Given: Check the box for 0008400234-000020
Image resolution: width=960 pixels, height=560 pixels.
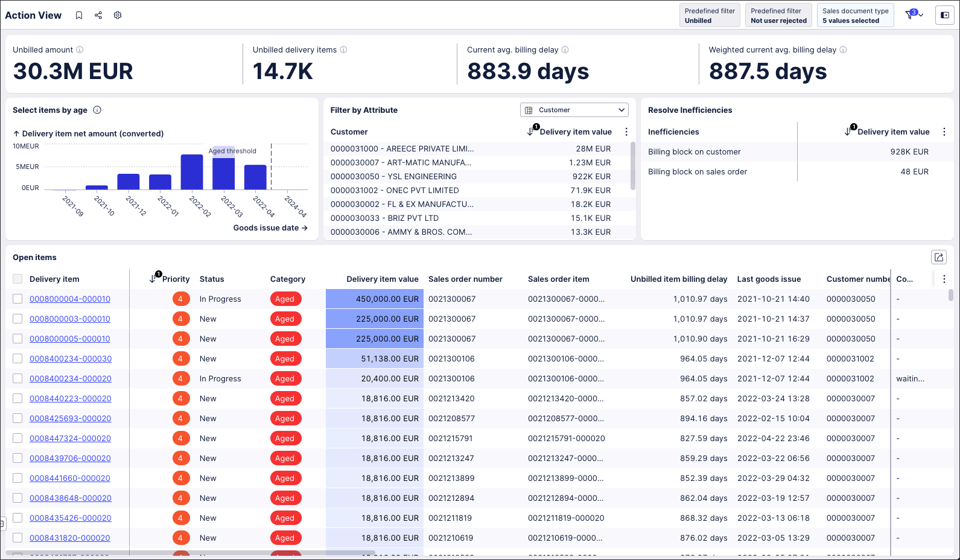Looking at the screenshot, I should (17, 378).
